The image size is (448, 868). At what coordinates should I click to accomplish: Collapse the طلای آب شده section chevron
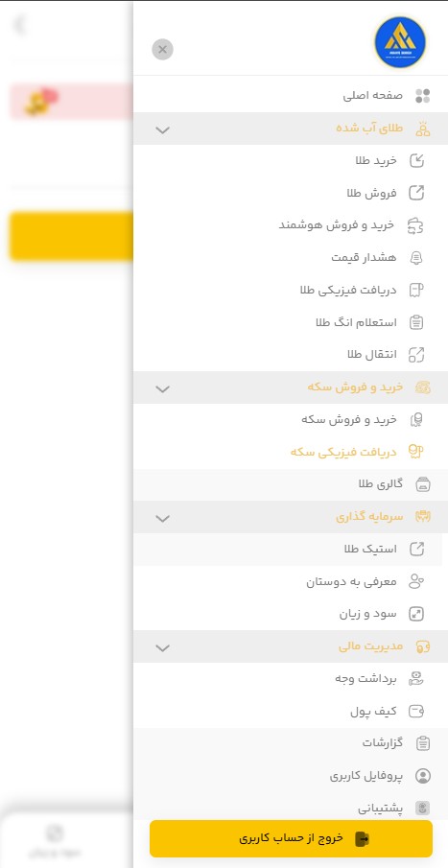click(x=162, y=130)
